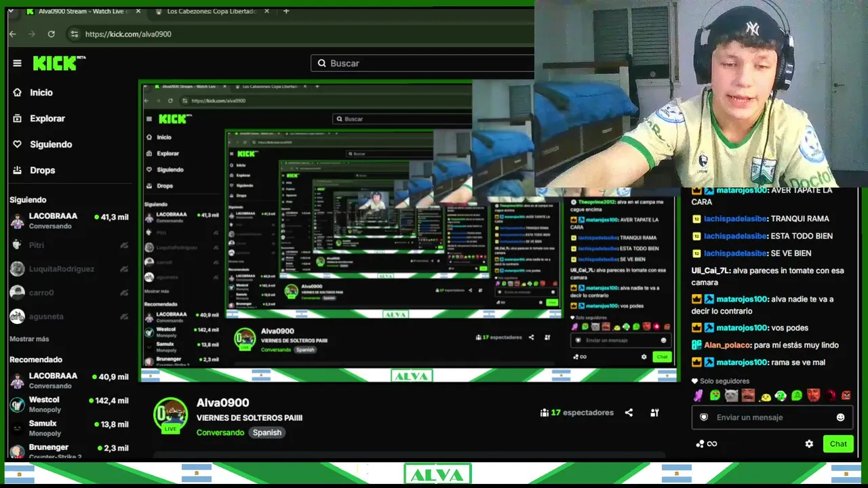868x488 pixels.
Task: Close the Los Cabezones browser tab
Action: click(x=267, y=12)
